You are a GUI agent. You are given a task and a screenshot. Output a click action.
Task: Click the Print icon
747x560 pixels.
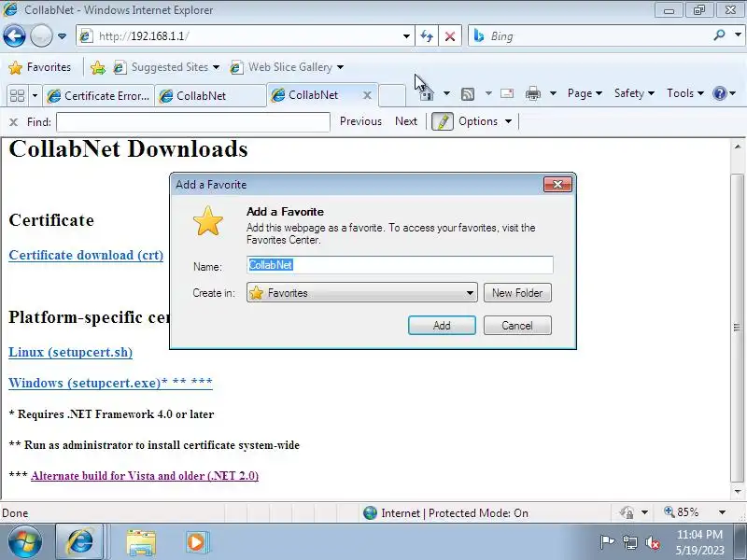[532, 93]
